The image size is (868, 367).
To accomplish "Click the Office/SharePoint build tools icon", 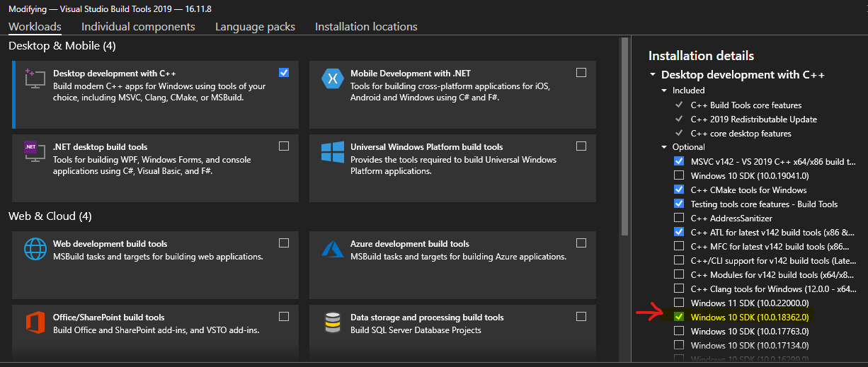I will click(35, 322).
